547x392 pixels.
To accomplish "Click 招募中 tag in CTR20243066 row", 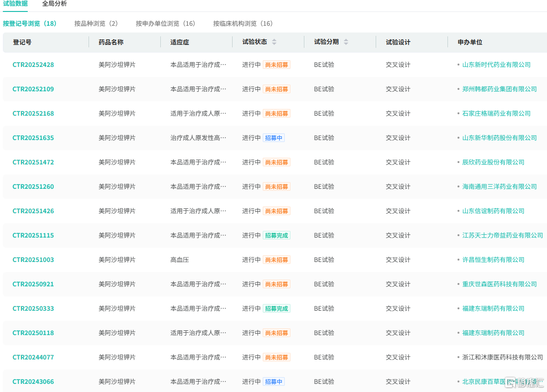I will tap(274, 382).
